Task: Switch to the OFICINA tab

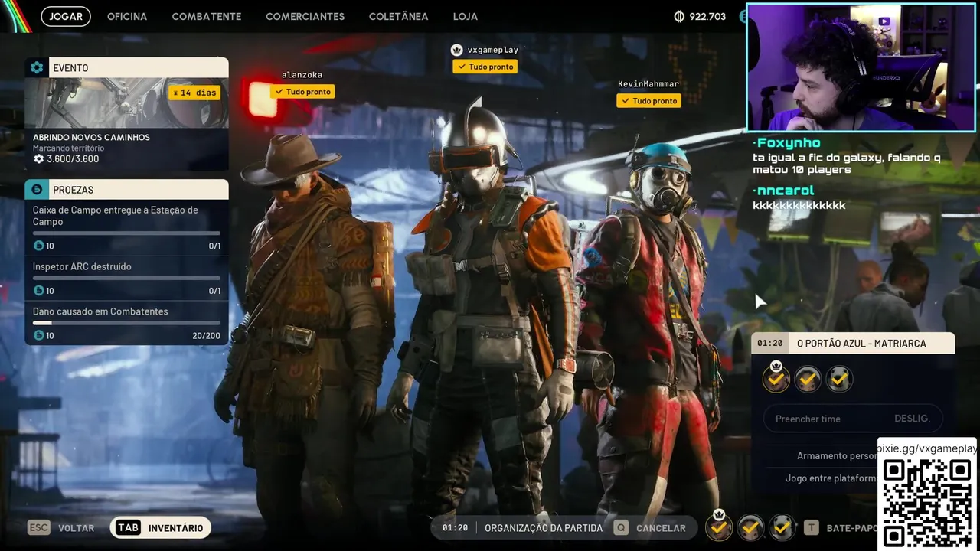Action: tap(127, 16)
